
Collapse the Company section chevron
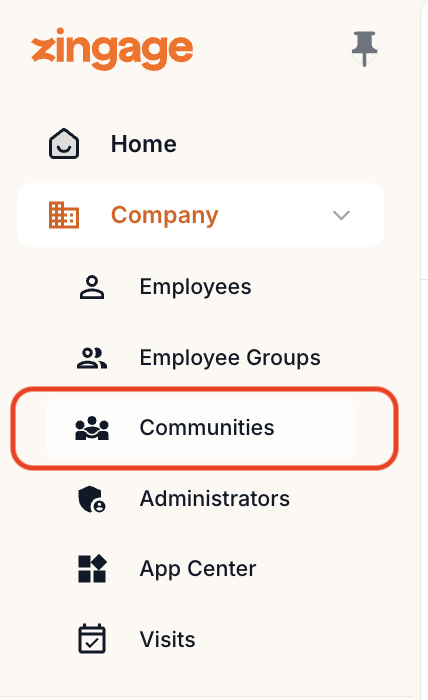(x=341, y=216)
